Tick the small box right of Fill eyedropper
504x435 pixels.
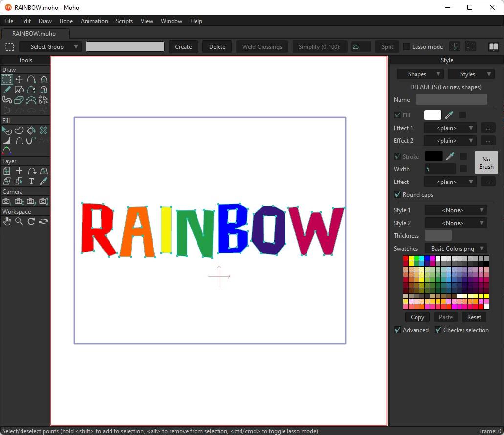tap(462, 115)
